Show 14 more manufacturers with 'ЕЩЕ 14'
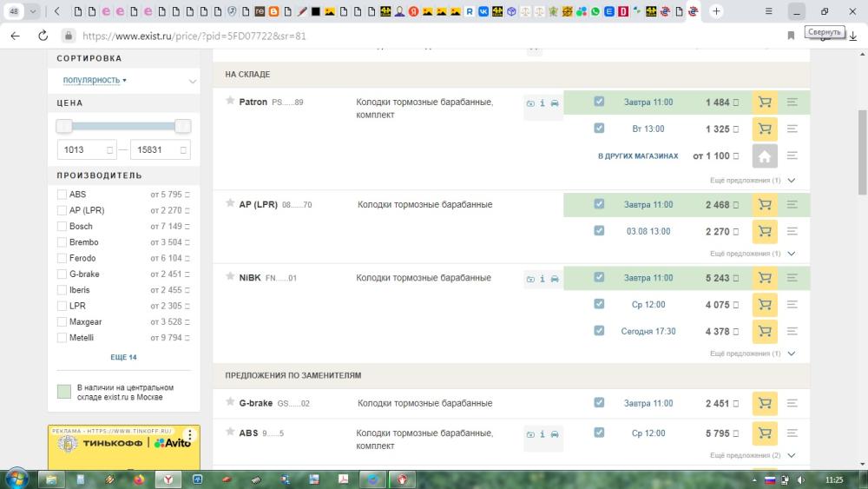868x489 pixels. point(123,357)
